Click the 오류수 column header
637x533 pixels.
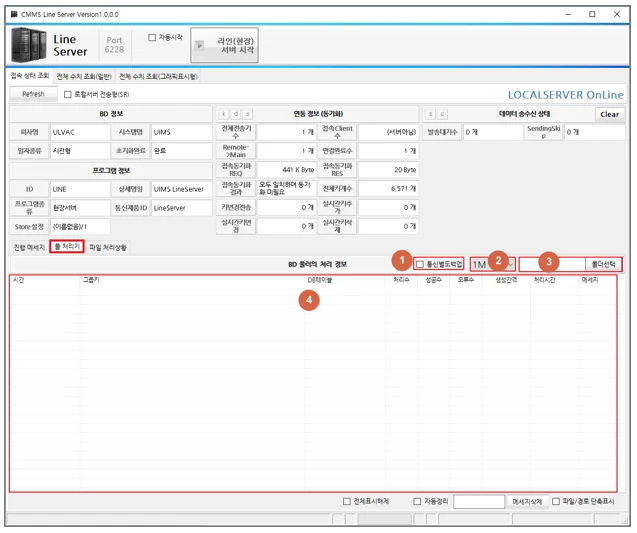coord(466,280)
